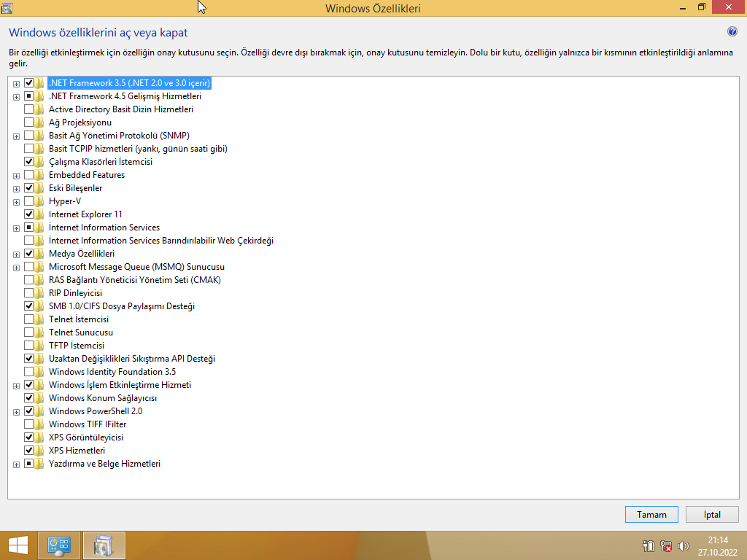This screenshot has height=560, width=747.
Task: Toggle the Hyper-V checkbox
Action: tap(28, 201)
